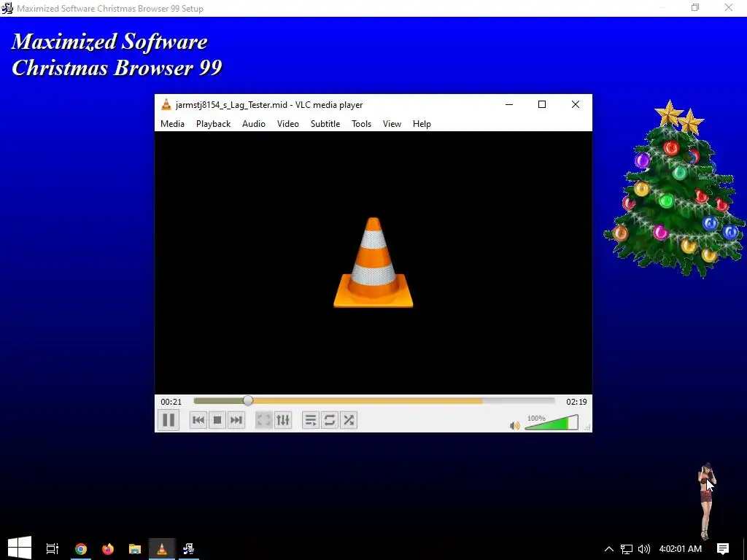This screenshot has height=560, width=747.
Task: Toggle elapsed time display 00:21
Action: click(171, 402)
